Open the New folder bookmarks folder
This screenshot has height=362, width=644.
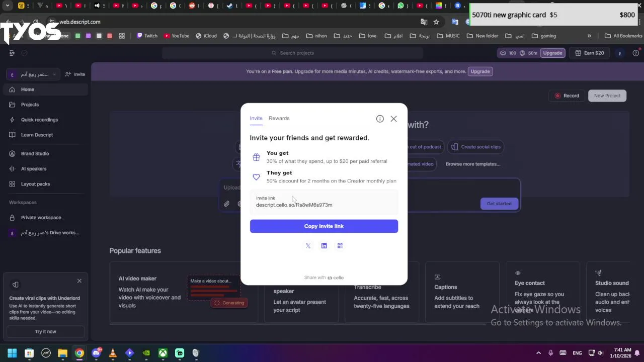tap(482, 36)
